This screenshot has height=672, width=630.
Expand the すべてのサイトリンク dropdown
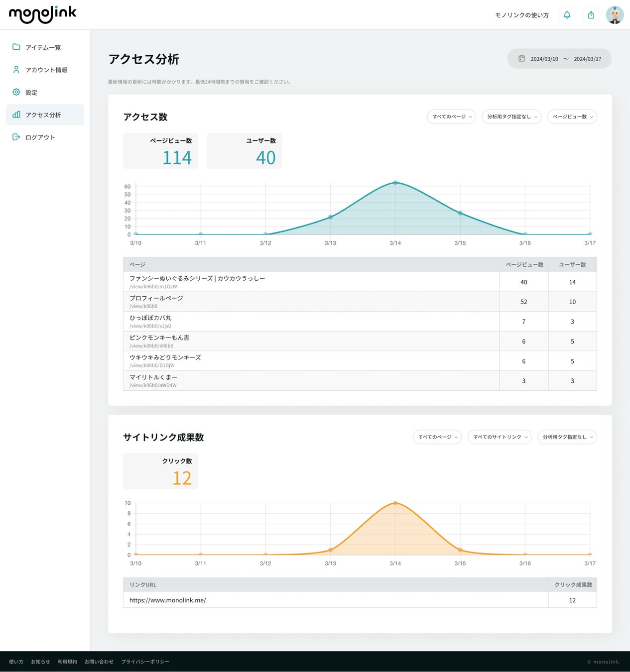tap(499, 437)
